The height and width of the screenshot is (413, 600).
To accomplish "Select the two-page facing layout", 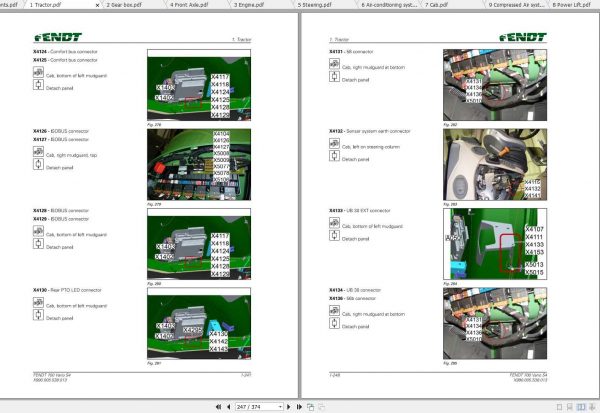I will pos(581,407).
